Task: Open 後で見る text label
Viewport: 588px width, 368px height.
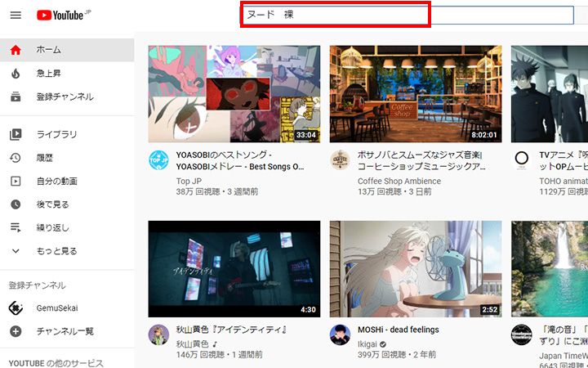Action: [x=53, y=204]
